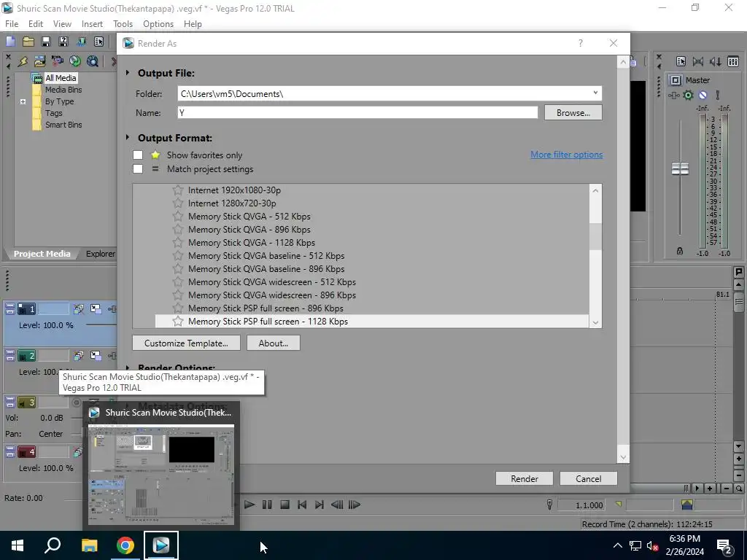Toggle the Solo icon under Master
This screenshot has height=560, width=747.
coord(718,96)
